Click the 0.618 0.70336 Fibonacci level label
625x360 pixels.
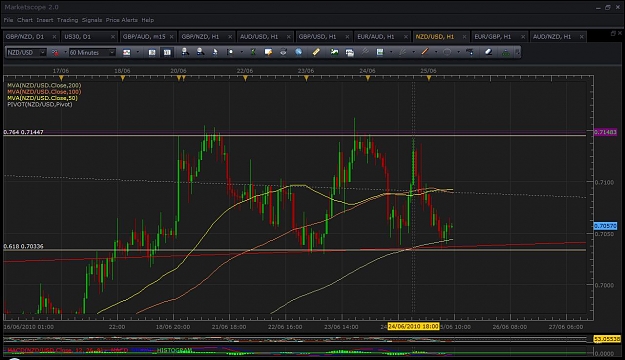point(24,246)
